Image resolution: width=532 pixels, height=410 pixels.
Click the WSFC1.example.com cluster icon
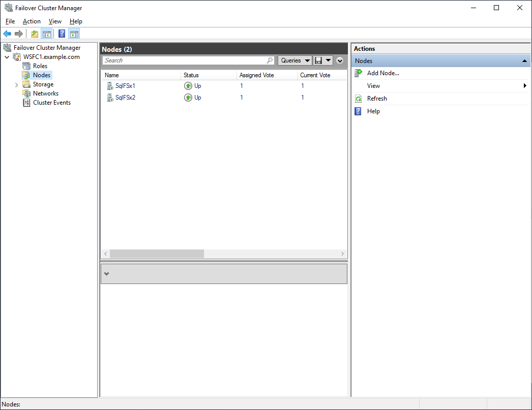pyautogui.click(x=17, y=57)
